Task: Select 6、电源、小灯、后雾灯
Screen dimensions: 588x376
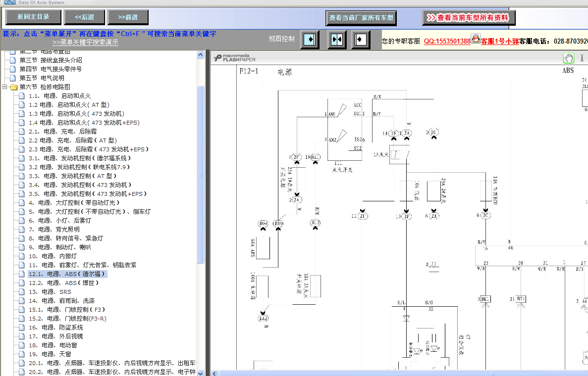Action: coord(59,221)
